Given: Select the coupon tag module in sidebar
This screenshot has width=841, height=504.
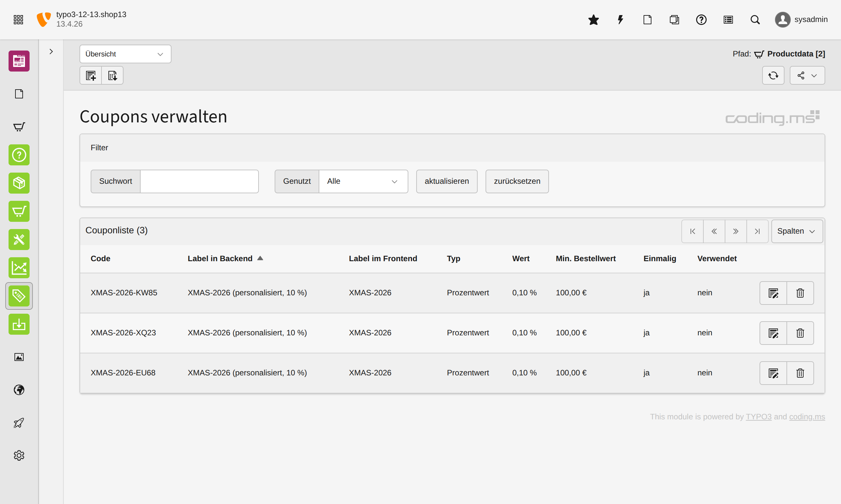Looking at the screenshot, I should [x=19, y=296].
